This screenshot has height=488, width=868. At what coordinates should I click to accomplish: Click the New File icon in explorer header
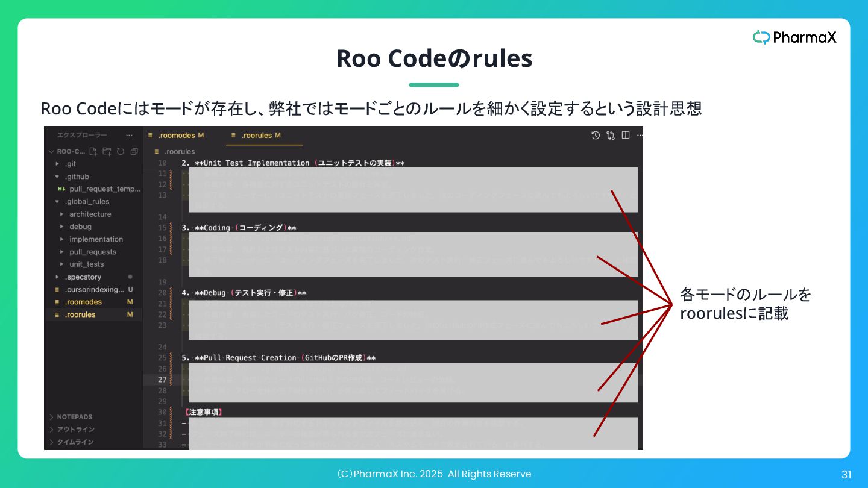tap(93, 151)
